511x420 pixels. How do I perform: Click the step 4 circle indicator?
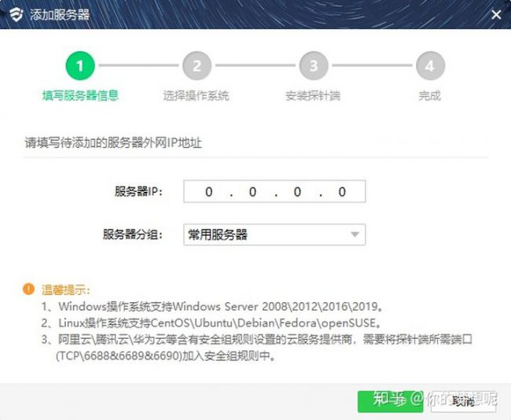tap(430, 65)
